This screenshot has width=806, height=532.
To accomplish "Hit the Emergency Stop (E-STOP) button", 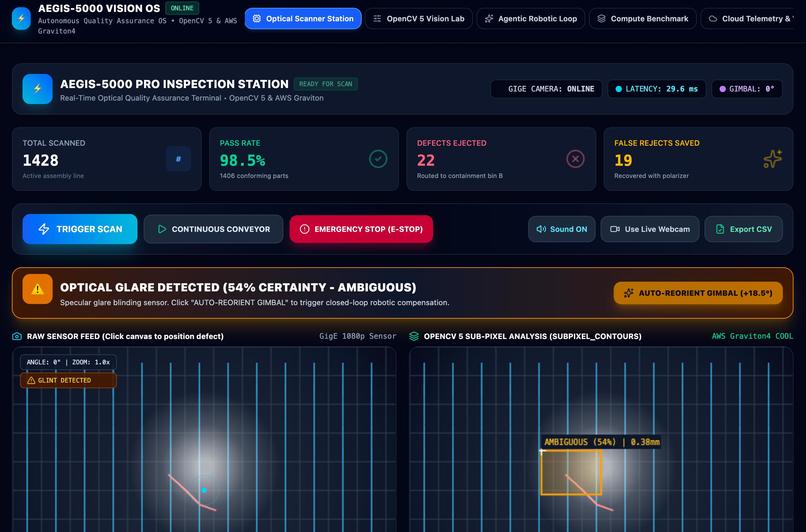I will pos(361,229).
